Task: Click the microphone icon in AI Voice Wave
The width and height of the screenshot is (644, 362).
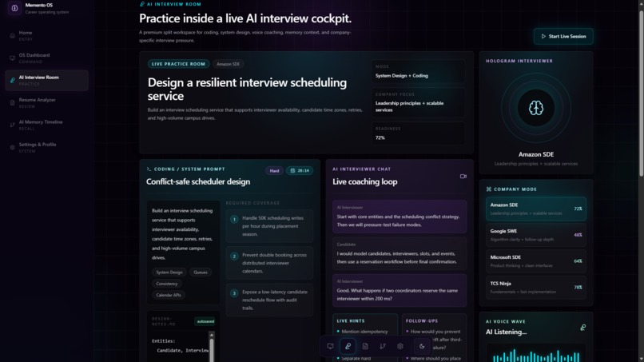Action: 582,328
